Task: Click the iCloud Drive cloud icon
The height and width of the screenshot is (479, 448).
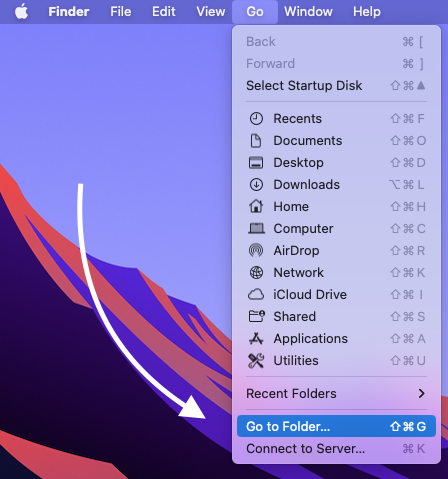Action: (256, 295)
